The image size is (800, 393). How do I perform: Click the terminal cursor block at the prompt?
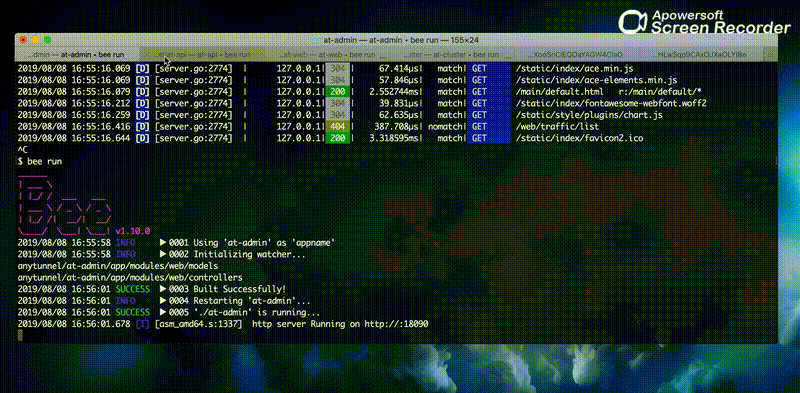[20, 335]
